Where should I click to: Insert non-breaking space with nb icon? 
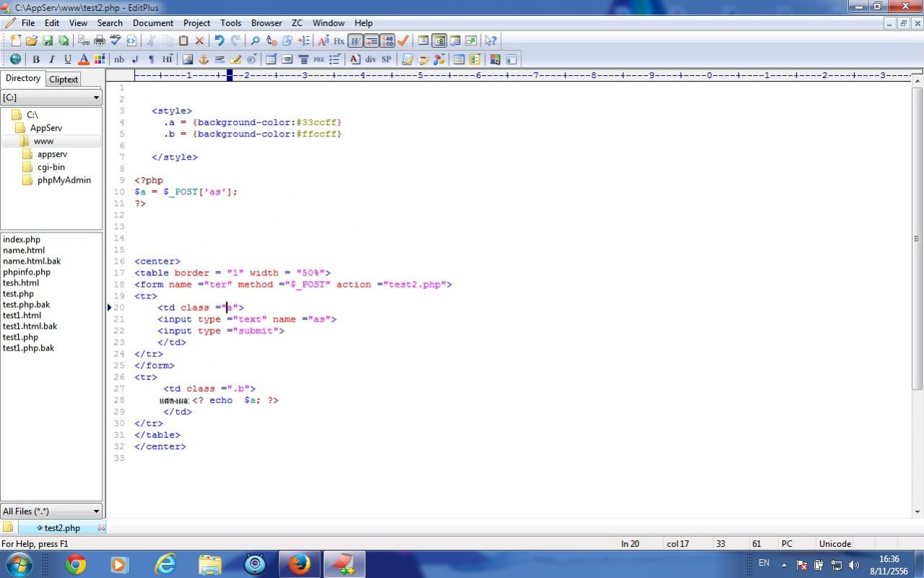coord(119,59)
